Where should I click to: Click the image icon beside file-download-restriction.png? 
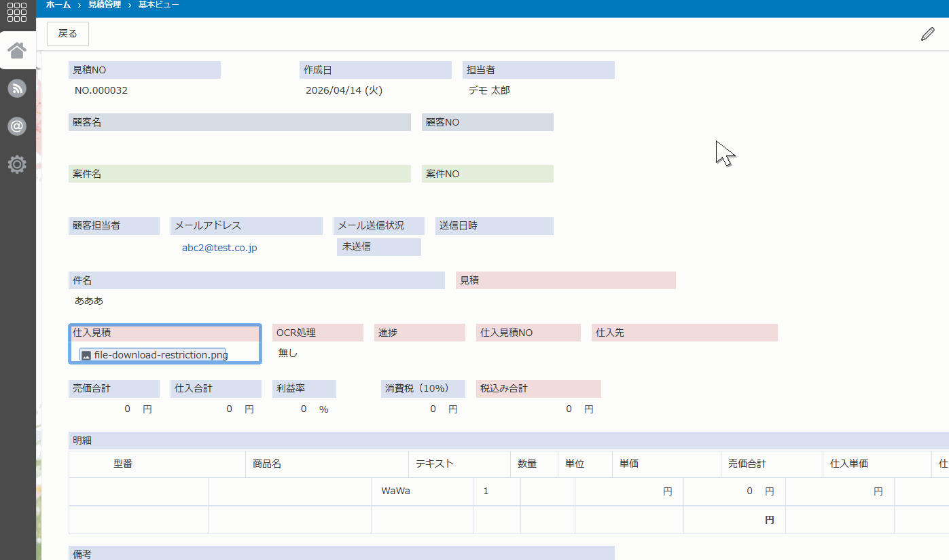tap(86, 355)
